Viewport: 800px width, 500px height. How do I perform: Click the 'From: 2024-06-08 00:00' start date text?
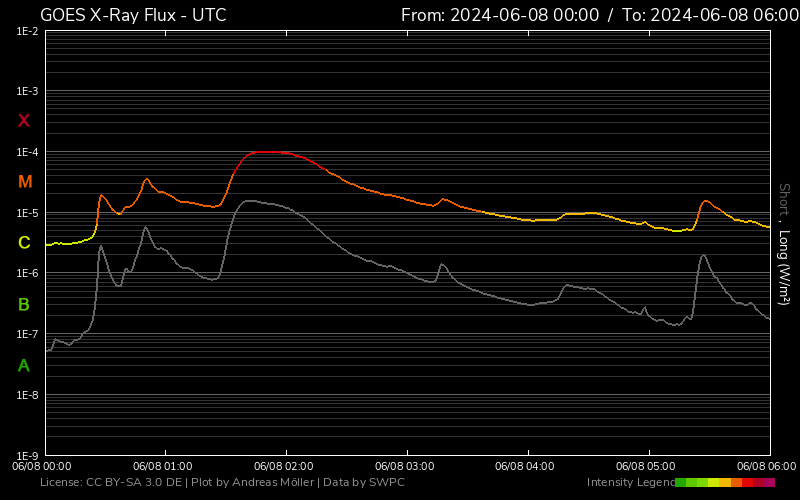click(x=500, y=15)
